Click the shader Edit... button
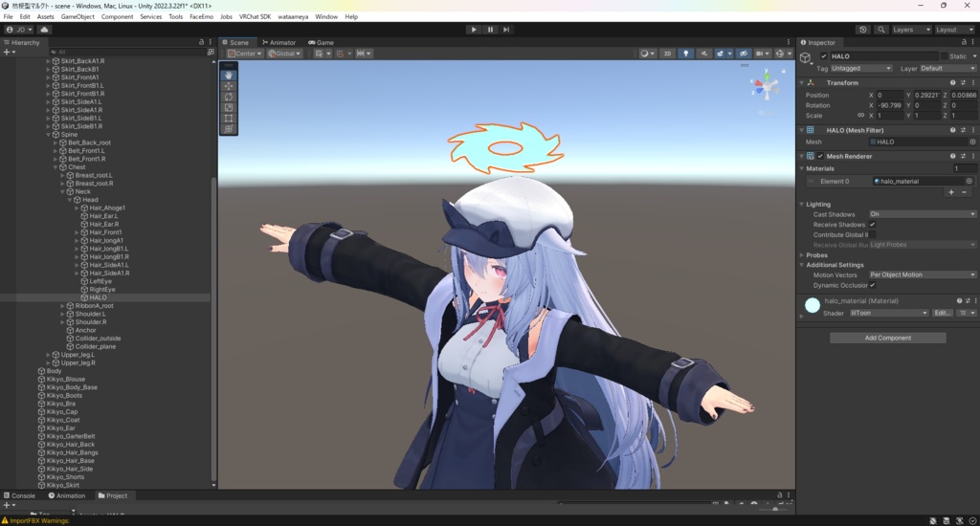The image size is (980, 526). click(942, 313)
